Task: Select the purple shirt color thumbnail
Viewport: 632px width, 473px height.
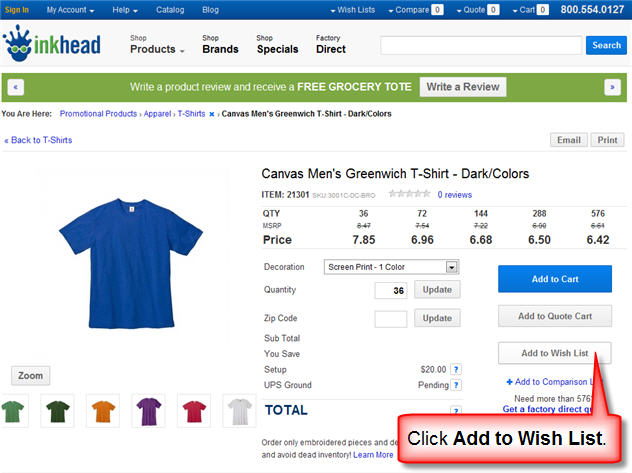Action: 147,409
